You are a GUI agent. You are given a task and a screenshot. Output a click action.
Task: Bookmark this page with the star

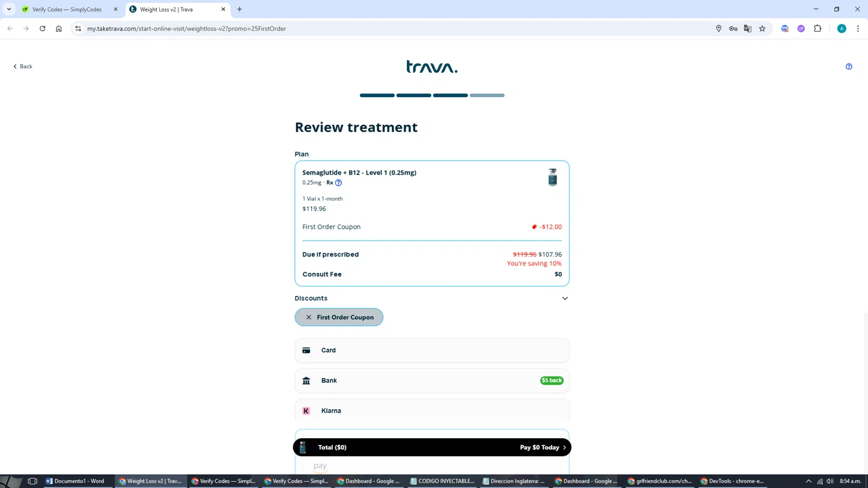coord(762,28)
